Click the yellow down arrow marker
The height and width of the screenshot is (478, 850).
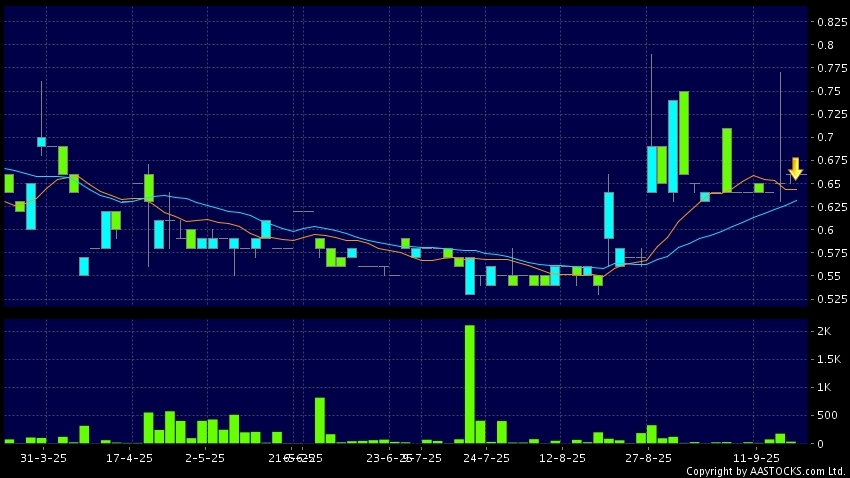coord(795,168)
